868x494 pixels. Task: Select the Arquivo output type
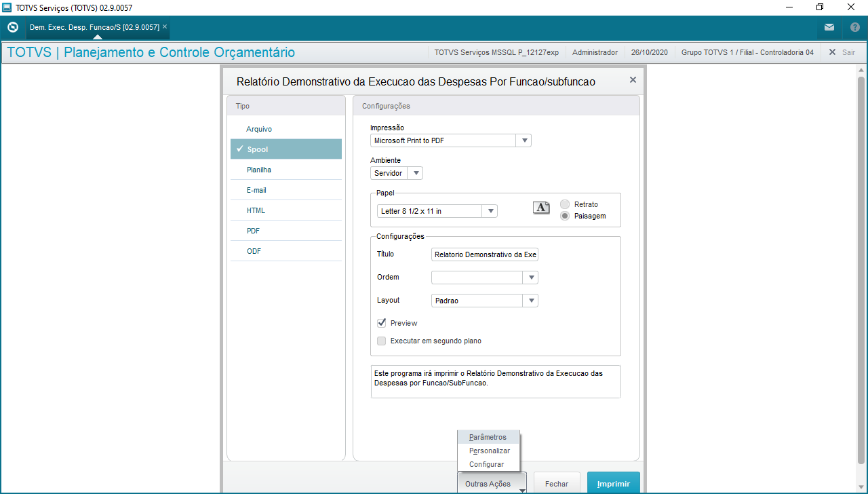click(x=286, y=129)
